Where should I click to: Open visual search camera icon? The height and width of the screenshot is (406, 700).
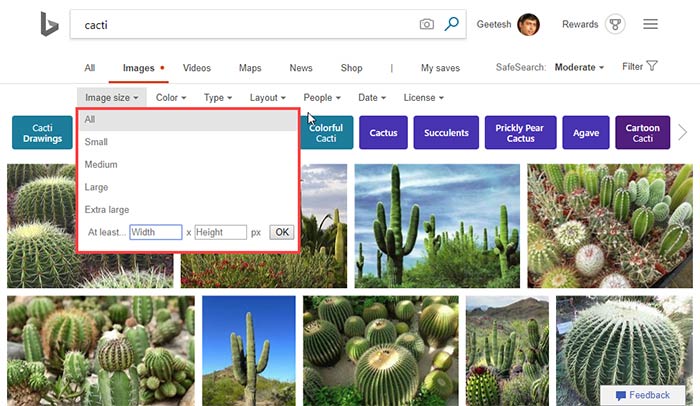tap(427, 24)
